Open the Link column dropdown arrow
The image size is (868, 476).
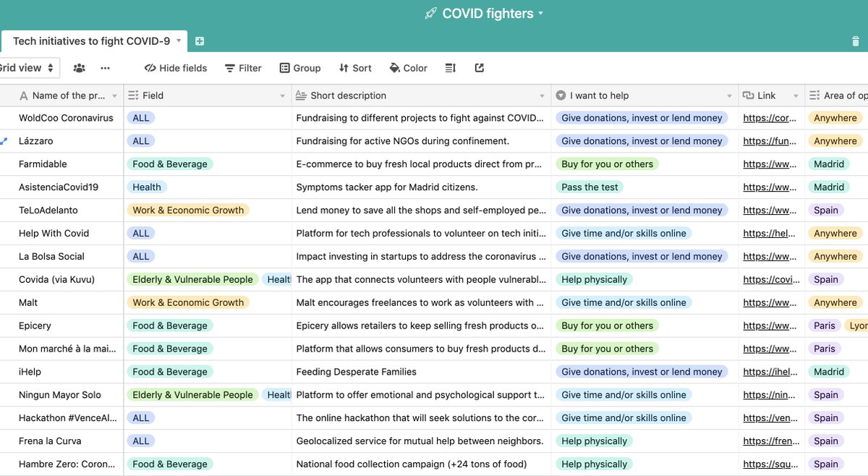(796, 95)
